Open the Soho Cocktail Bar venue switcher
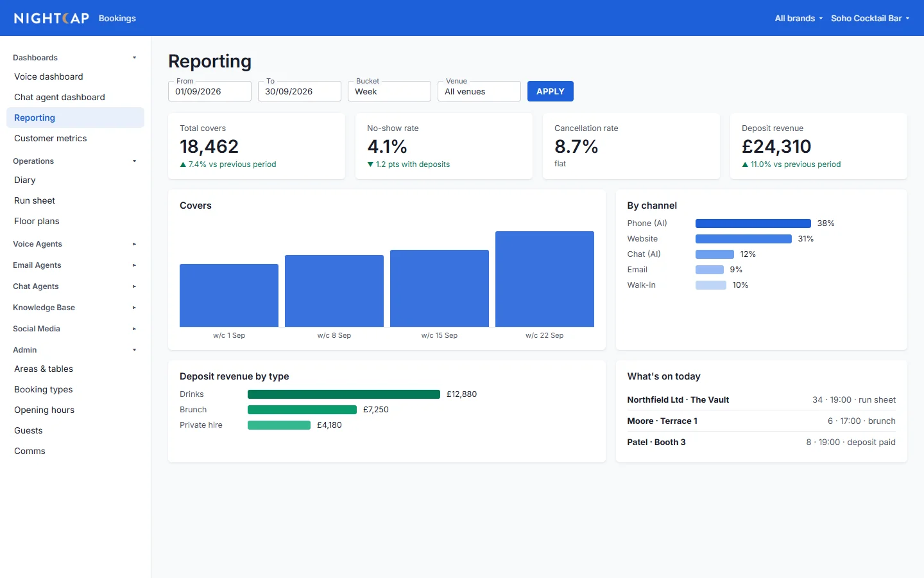Screen dimensions: 924x578 point(870,18)
